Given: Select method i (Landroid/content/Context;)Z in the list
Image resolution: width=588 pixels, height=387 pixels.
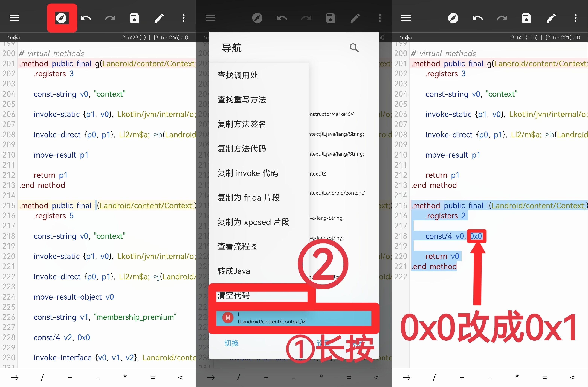Looking at the screenshot, I should (x=294, y=318).
